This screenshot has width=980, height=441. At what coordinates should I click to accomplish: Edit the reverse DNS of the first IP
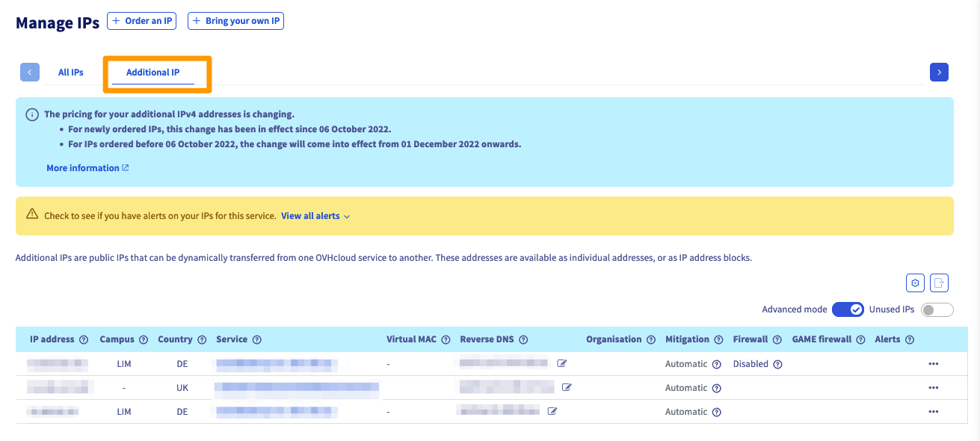563,363
